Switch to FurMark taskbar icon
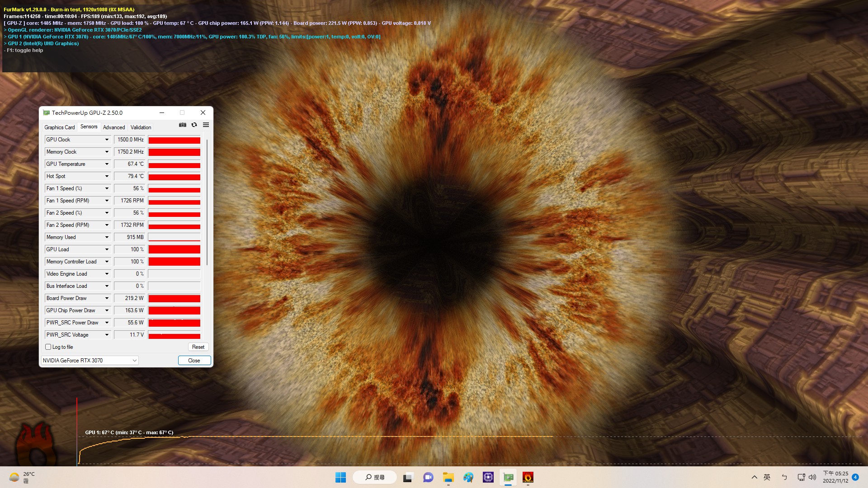 pos(528,477)
